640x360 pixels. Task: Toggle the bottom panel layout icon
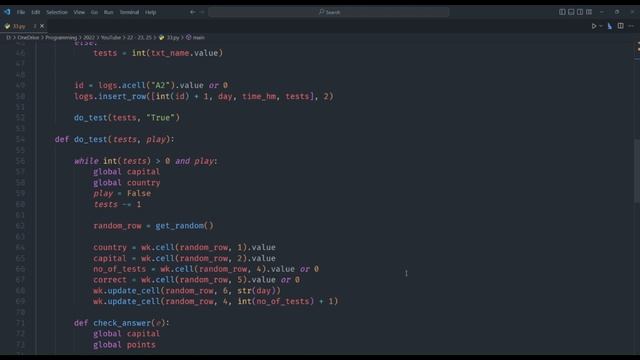[x=571, y=12]
